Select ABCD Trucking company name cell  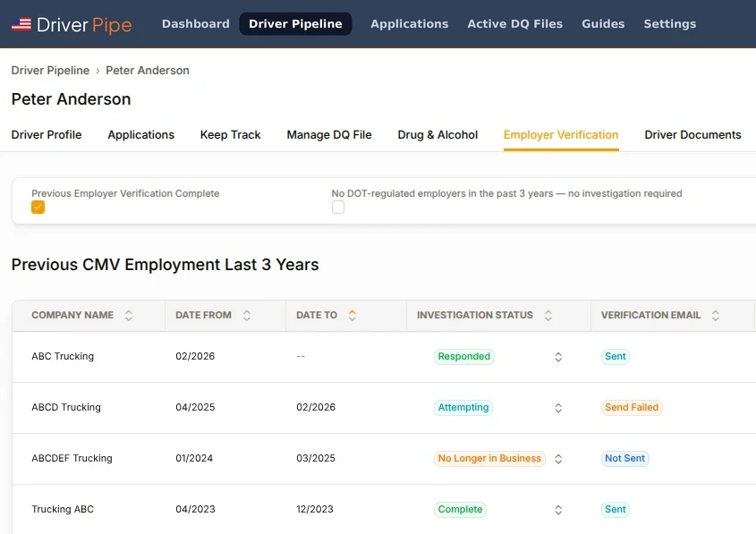click(66, 408)
